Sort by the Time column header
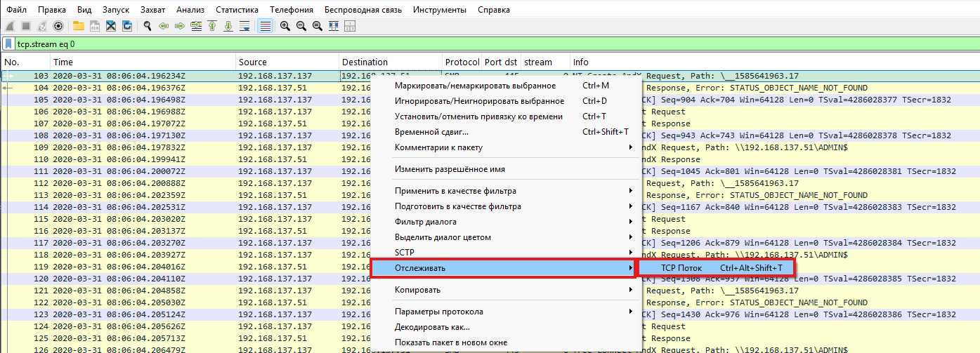 [143, 62]
